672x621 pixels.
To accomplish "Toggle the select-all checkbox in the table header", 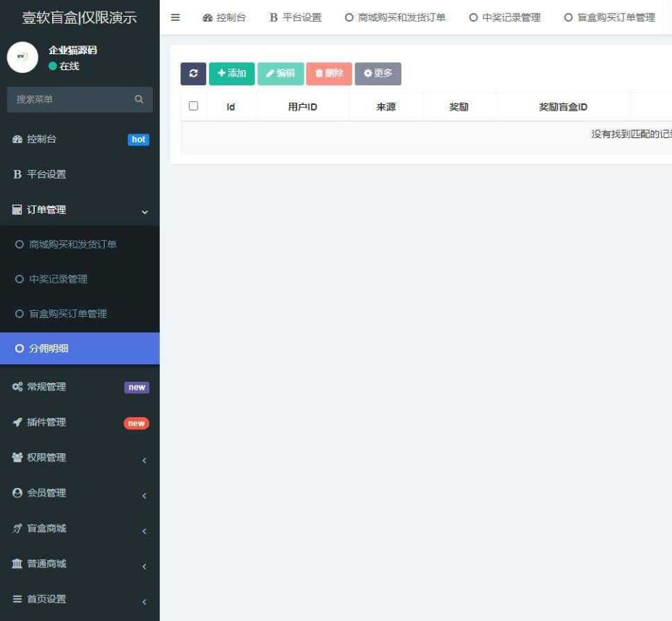I will (193, 106).
